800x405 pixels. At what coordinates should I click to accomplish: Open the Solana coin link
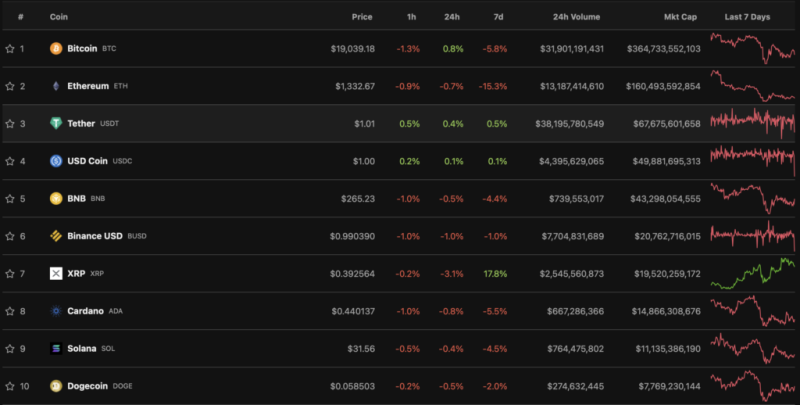pyautogui.click(x=82, y=348)
